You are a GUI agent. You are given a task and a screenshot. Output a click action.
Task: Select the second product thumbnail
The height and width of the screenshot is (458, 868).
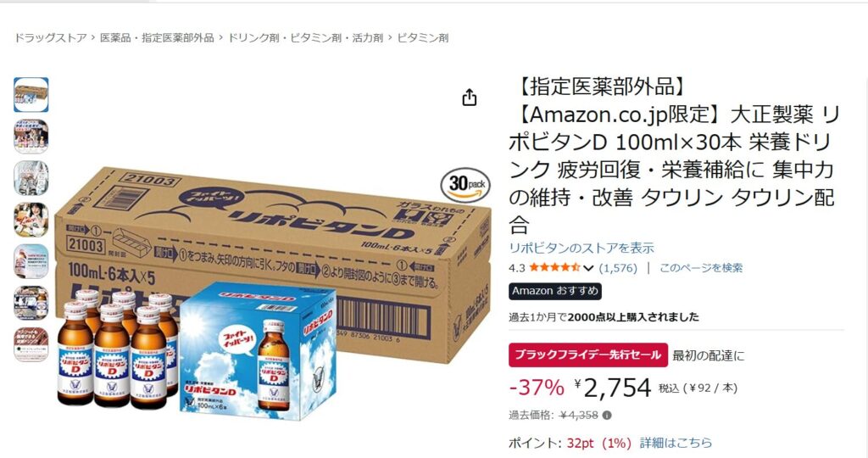(x=31, y=137)
